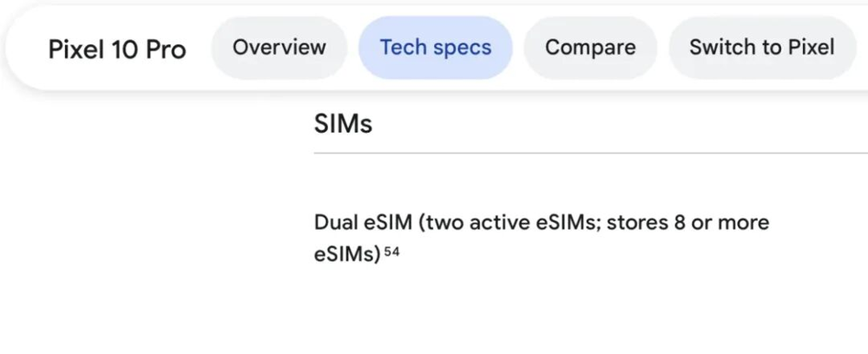
Task: Click the word "Switch" in the last tab
Action: tap(721, 47)
